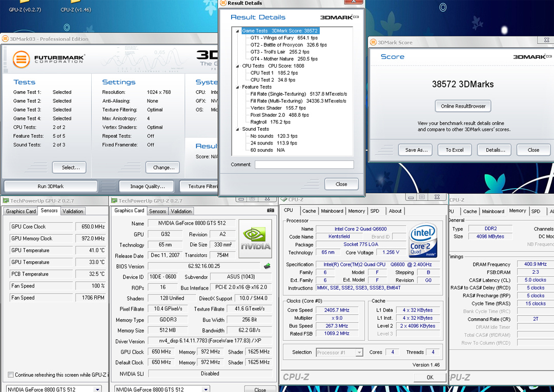Viewport: 554px width, 392px height.
Task: Click the Result Details window title icon
Action: 223,3
